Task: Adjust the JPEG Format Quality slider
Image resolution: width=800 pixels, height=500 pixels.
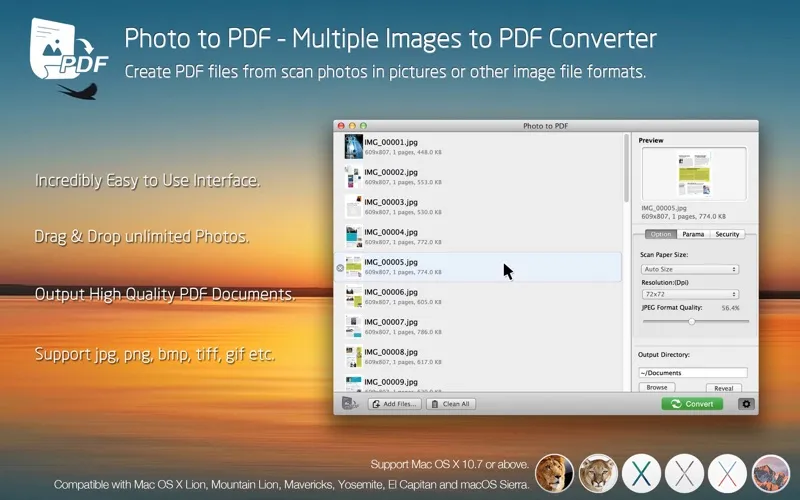Action: pos(692,321)
